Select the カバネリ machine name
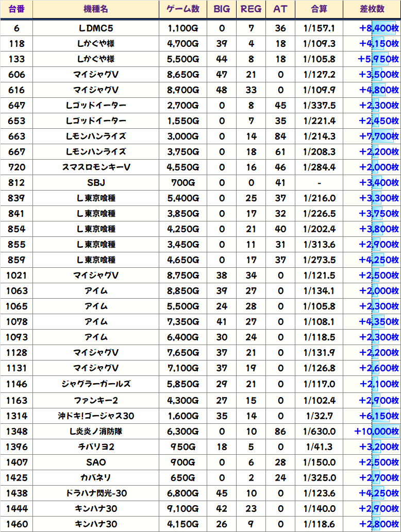 [96, 477]
